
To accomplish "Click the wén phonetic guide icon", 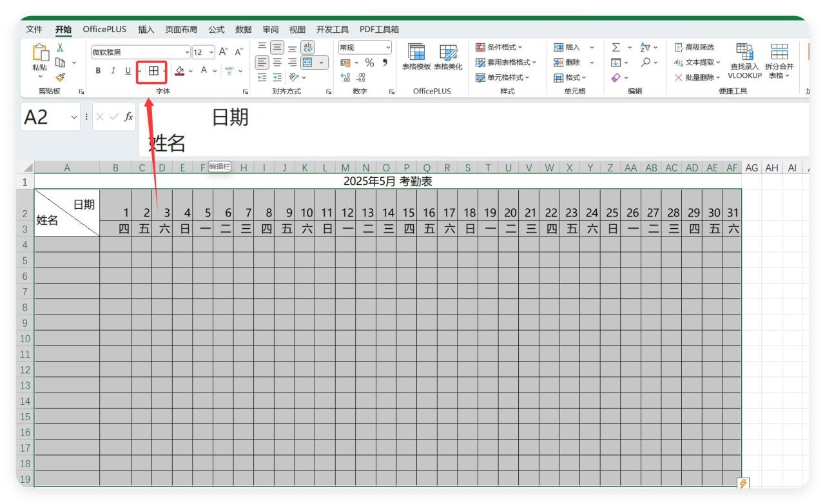I will [x=230, y=70].
